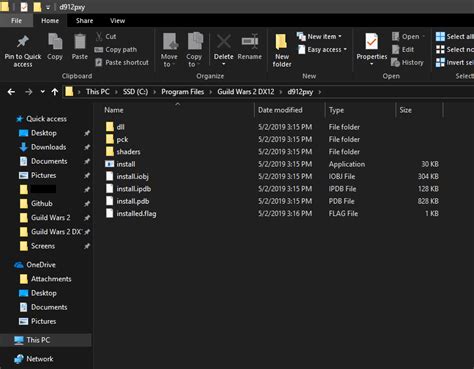Image resolution: width=474 pixels, height=369 pixels.
Task: Go back with the Back arrow
Action: pyautogui.click(x=11, y=92)
